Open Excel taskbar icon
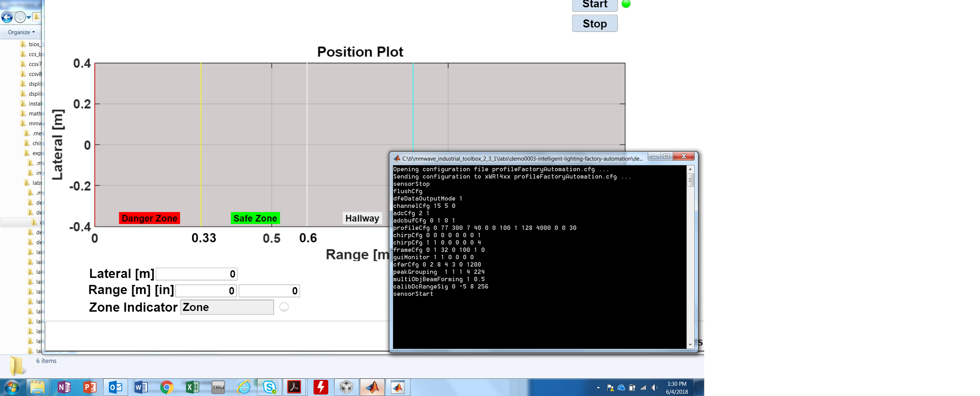The image size is (980, 396). pyautogui.click(x=193, y=387)
